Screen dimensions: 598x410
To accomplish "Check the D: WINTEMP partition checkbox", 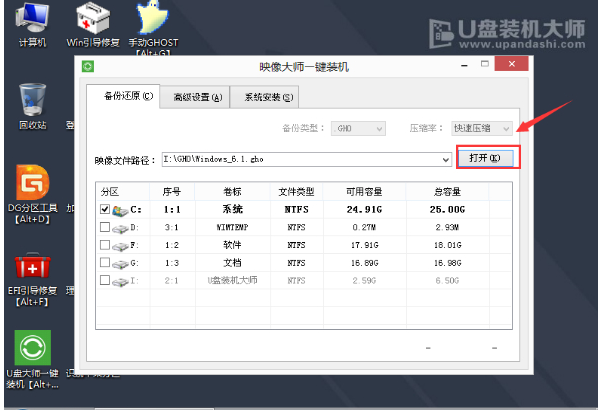I will point(105,227).
